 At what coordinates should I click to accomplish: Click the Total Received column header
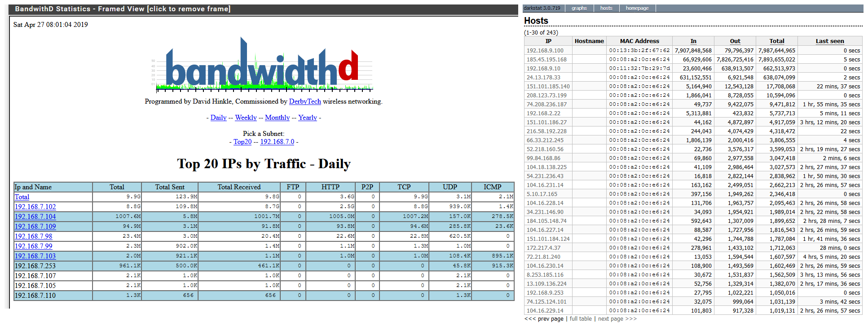coord(239,187)
